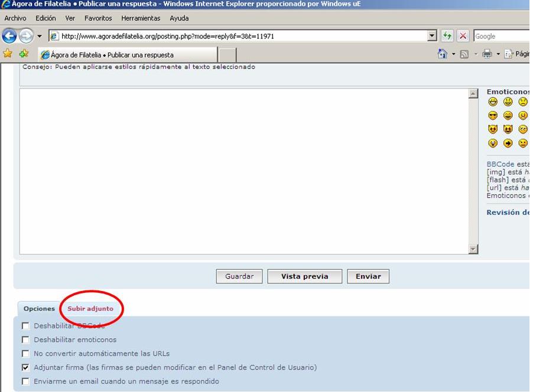533x392 pixels.
Task: Click the IE back navigation arrow
Action: pyautogui.click(x=9, y=36)
